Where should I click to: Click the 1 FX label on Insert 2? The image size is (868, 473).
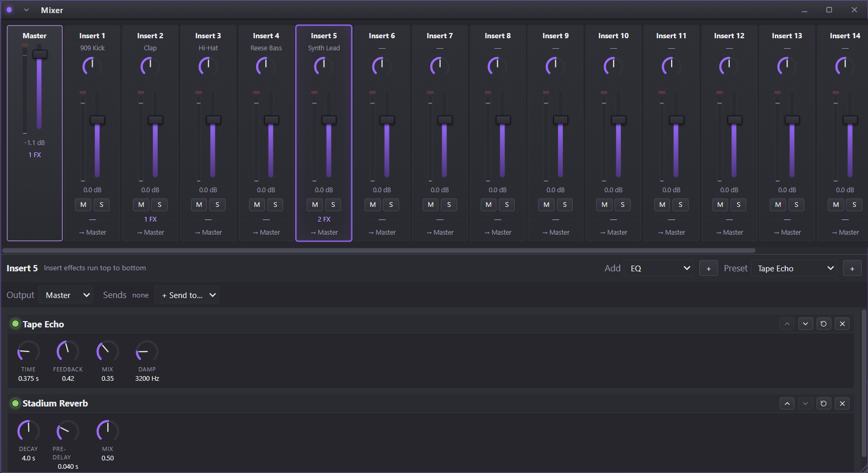click(x=150, y=219)
